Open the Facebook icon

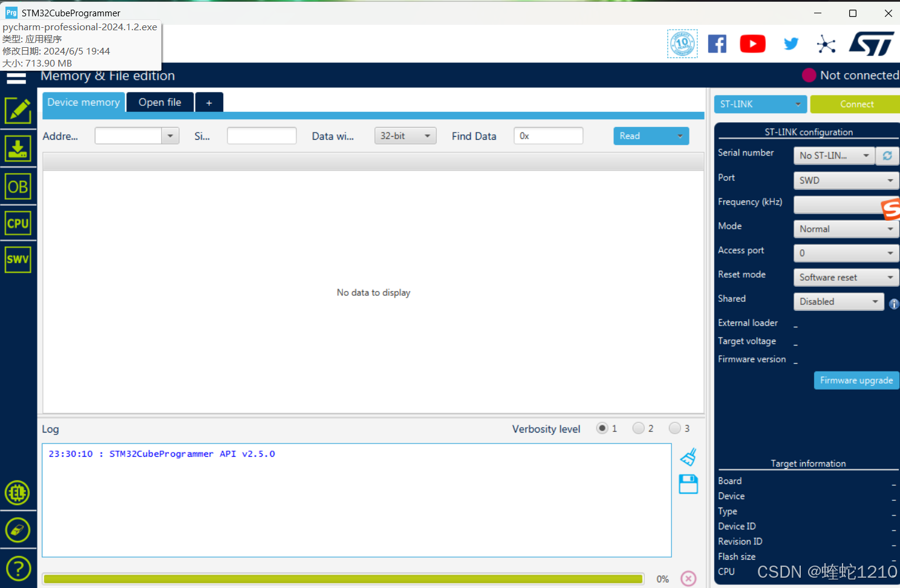coord(717,44)
